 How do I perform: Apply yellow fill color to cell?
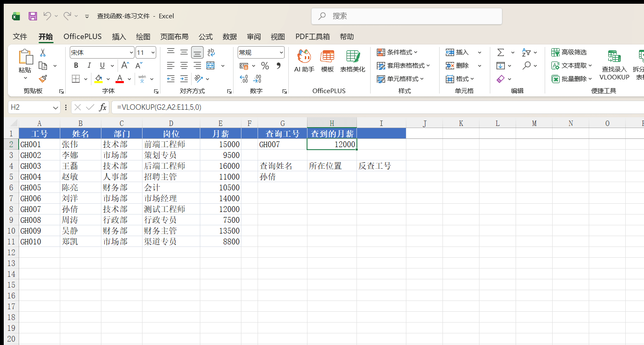(98, 79)
